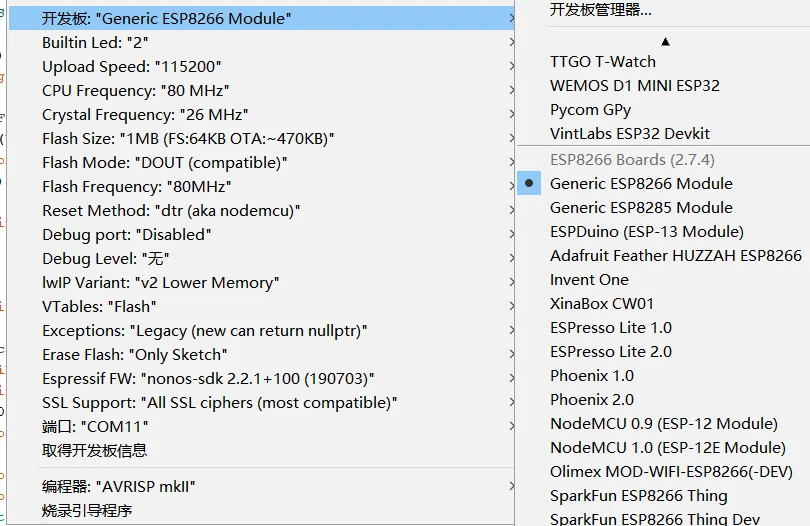The height and width of the screenshot is (526, 810).
Task: Select WEMOS D1 MINI ESP32 board
Action: click(635, 86)
